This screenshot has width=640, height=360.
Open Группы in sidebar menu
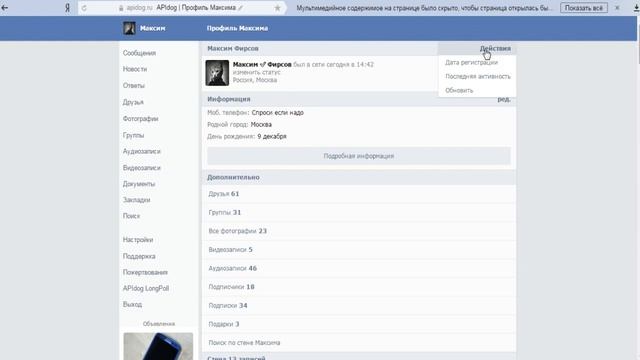tap(133, 135)
